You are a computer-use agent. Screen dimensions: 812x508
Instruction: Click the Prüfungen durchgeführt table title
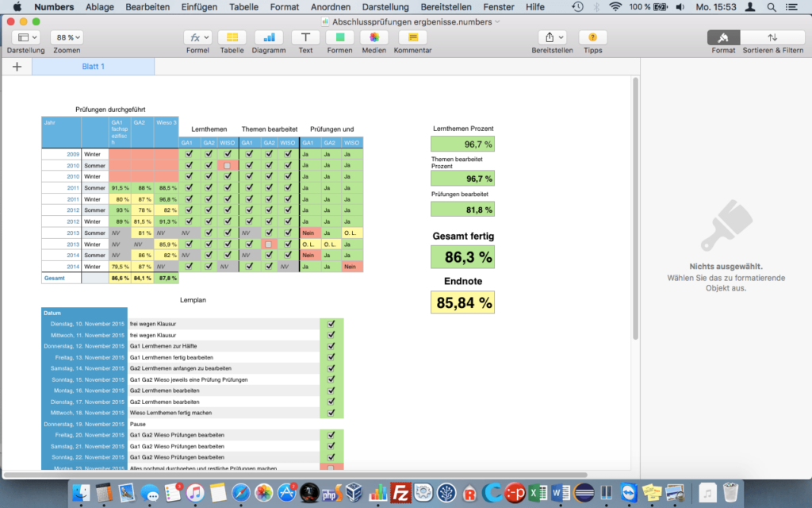(x=110, y=110)
